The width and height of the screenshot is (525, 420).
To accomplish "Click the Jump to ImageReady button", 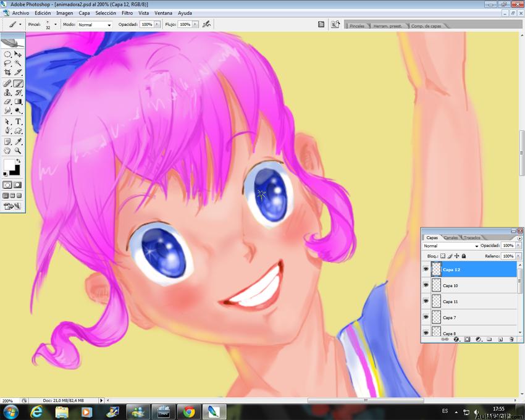I will point(12,206).
